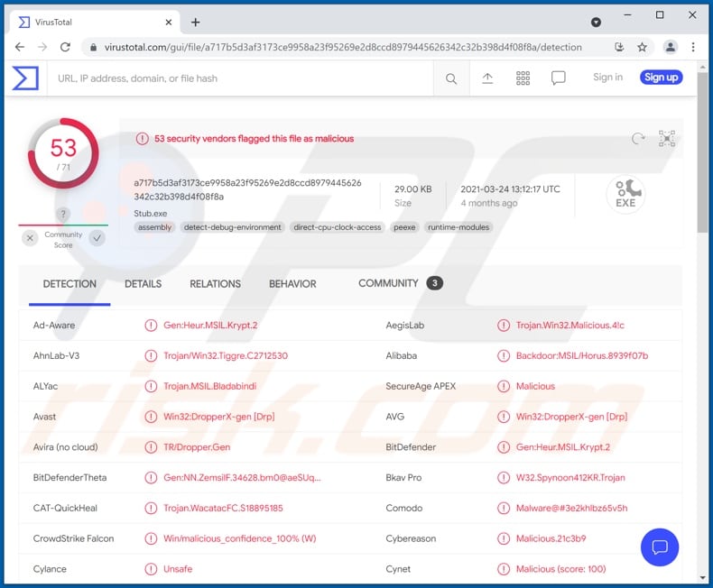
Task: Reload the page with refresh icon
Action: (66, 47)
